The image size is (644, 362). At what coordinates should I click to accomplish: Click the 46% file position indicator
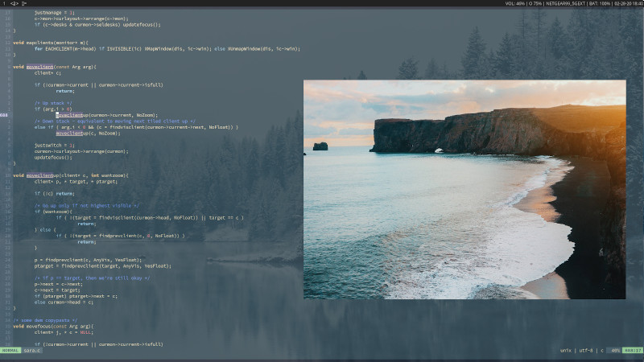coord(615,350)
